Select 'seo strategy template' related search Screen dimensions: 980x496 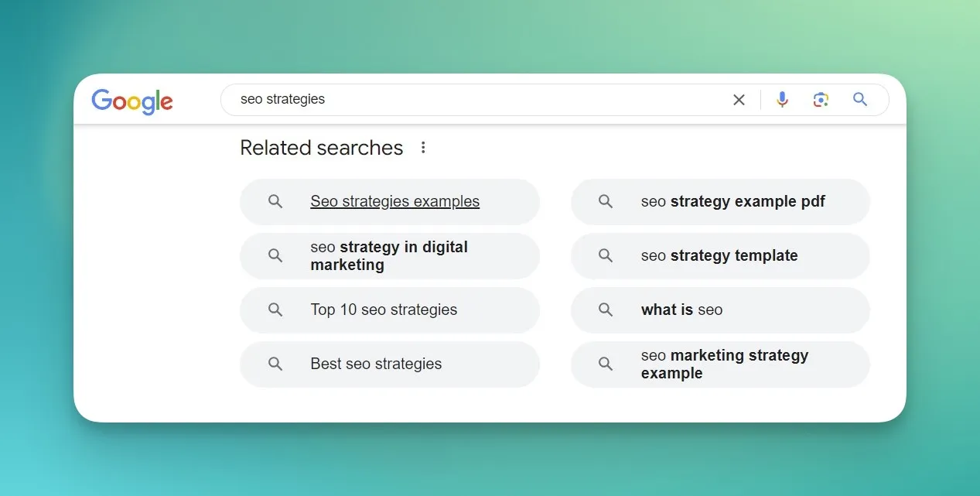[x=720, y=256]
